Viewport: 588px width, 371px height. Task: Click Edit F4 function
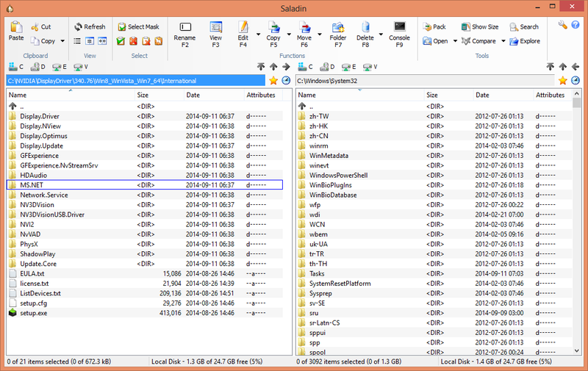243,35
